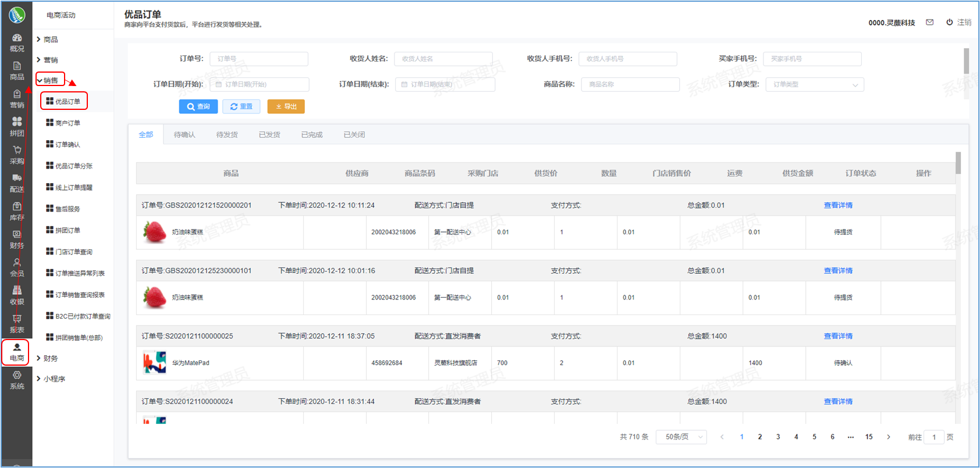Viewport: 980px width, 468px height.
Task: Switch to the 已完成 tab
Action: click(x=312, y=135)
